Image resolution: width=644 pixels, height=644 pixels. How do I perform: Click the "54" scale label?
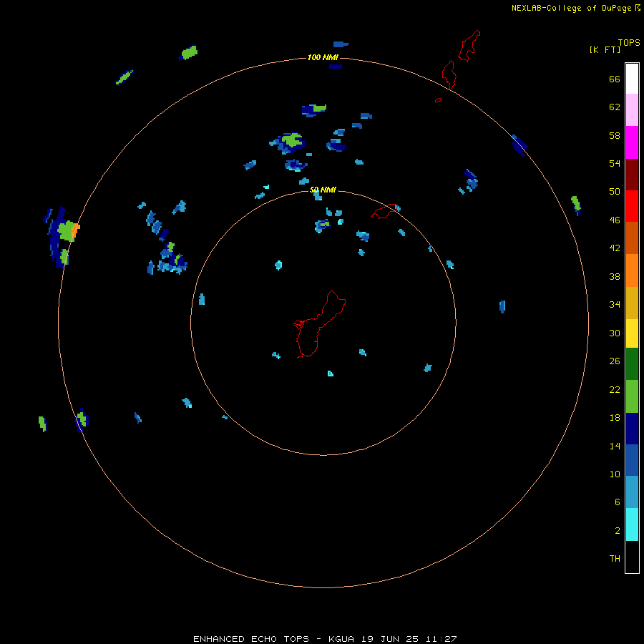(x=615, y=163)
